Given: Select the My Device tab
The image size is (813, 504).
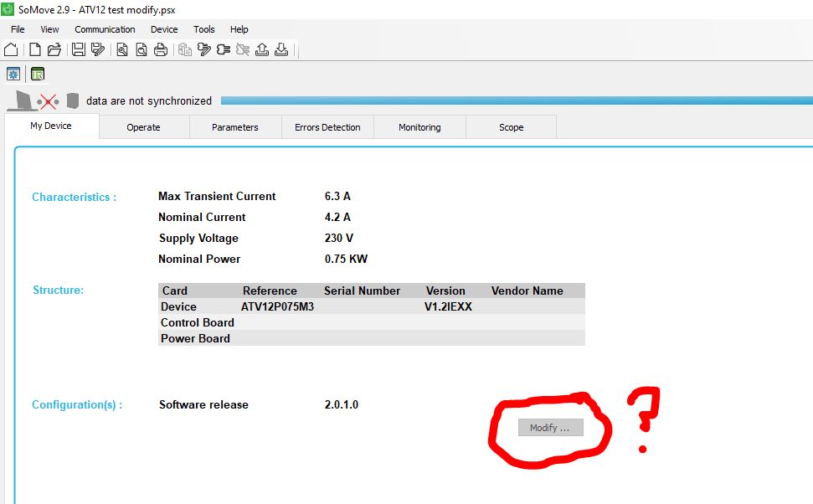Looking at the screenshot, I should click(51, 126).
